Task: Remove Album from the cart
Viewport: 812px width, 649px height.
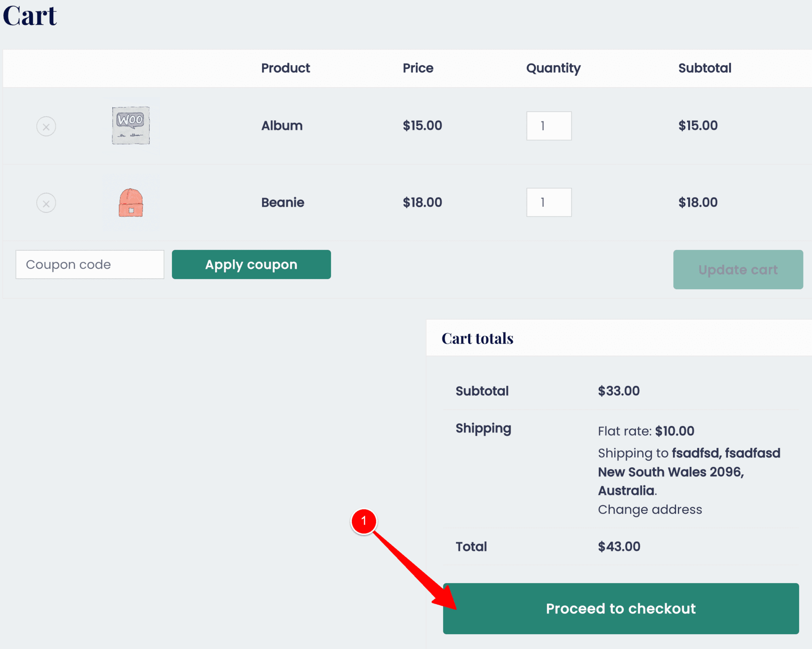Action: click(x=46, y=126)
